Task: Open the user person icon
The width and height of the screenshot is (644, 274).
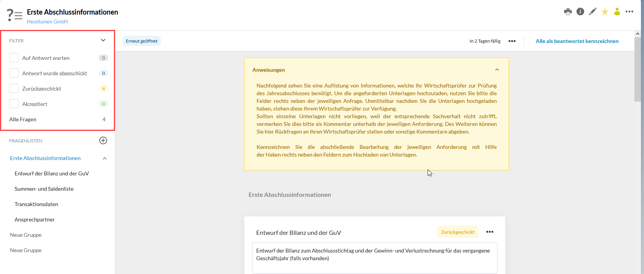Action: 617,12
